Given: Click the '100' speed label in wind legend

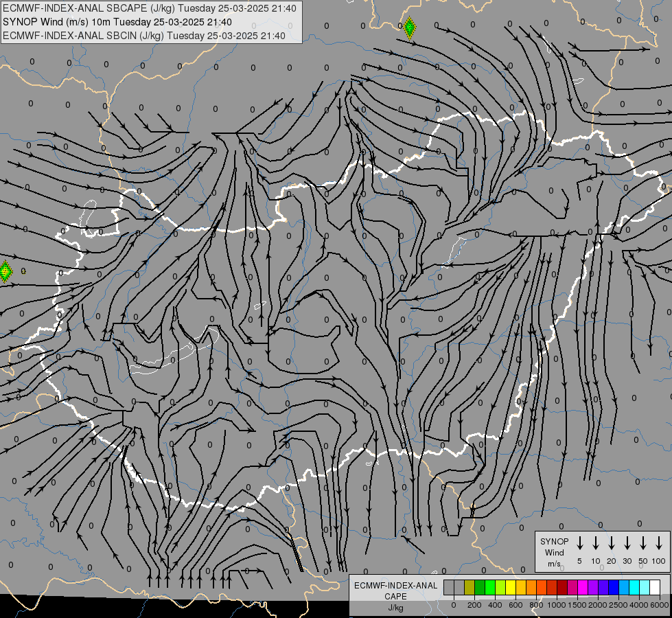Looking at the screenshot, I should coord(659,561).
